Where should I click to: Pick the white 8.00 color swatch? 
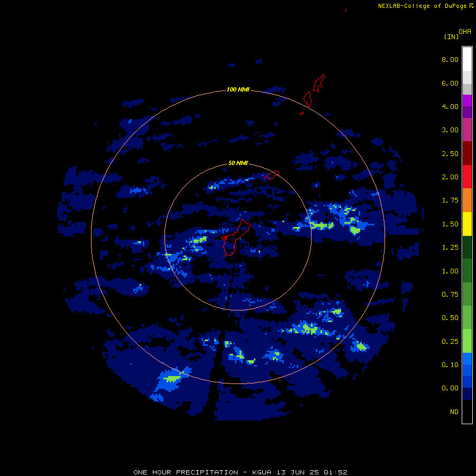(x=467, y=59)
